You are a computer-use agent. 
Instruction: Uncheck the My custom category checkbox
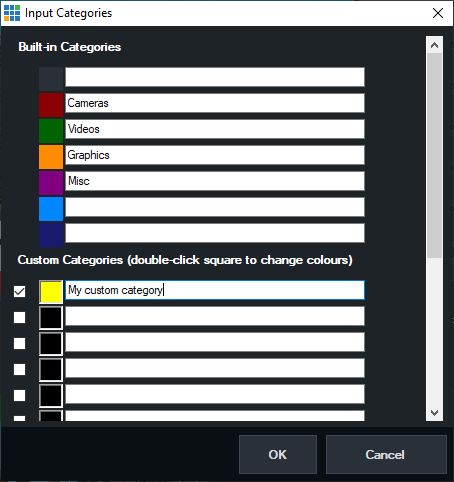(19, 292)
